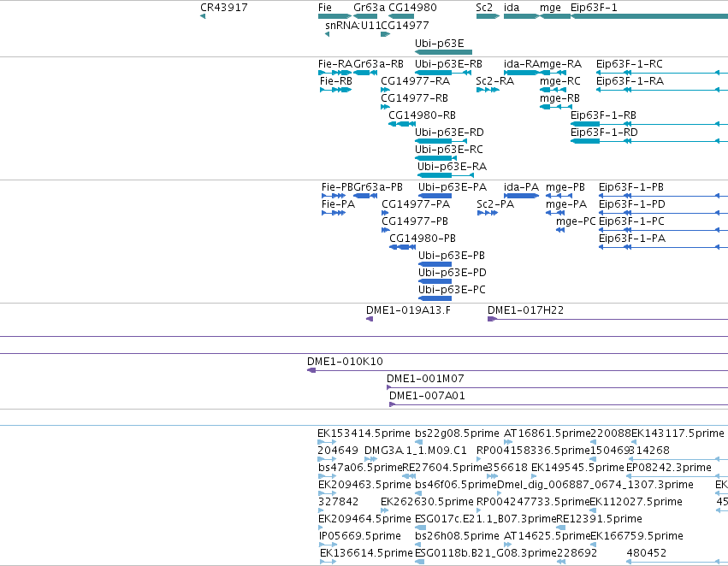The width and height of the screenshot is (728, 566).
Task: Select transcript CG14977-RA
Action: tap(416, 81)
